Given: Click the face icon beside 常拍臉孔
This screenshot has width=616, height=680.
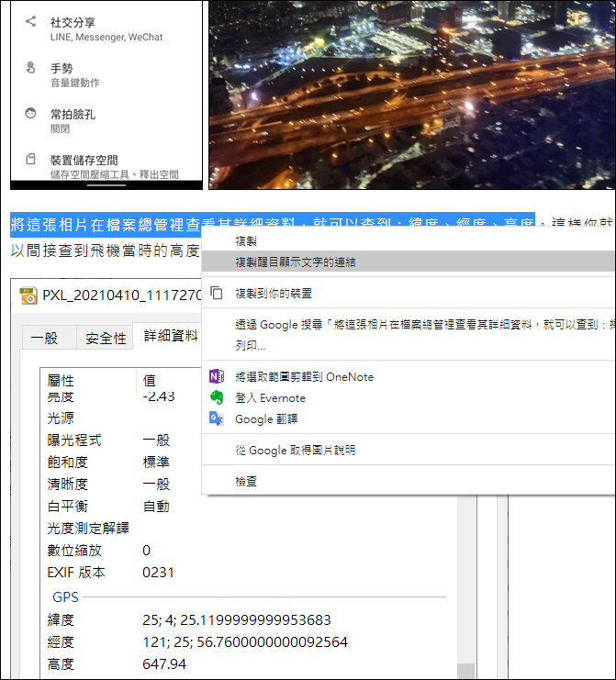Looking at the screenshot, I should pos(30,113).
